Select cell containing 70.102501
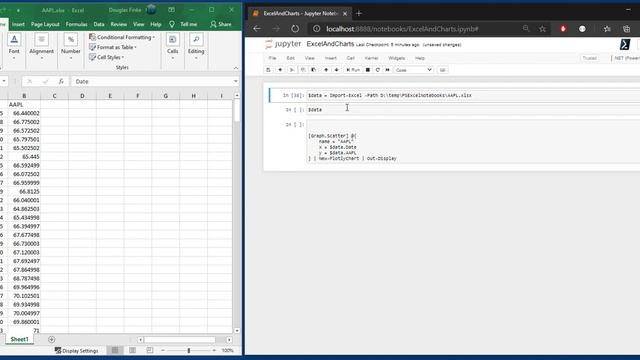Image resolution: width=640 pixels, height=360 pixels. point(24,296)
